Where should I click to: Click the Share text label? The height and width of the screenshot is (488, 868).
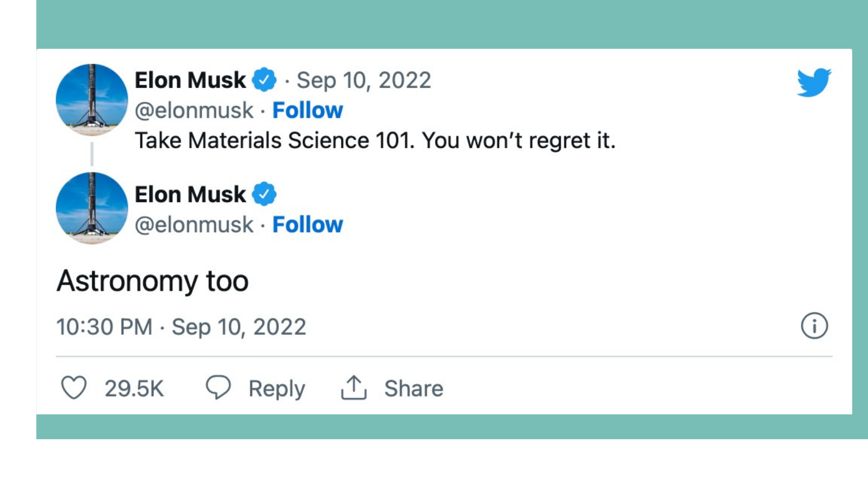414,389
